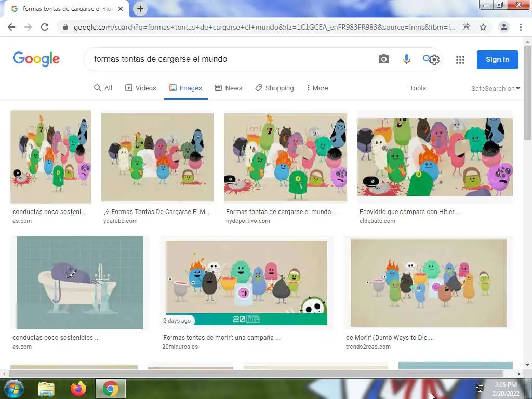
Task: Open the Windows Start button
Action: 14,389
